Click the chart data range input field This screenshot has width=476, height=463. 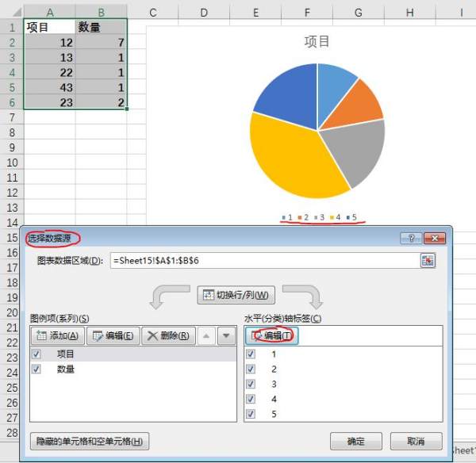pos(265,260)
